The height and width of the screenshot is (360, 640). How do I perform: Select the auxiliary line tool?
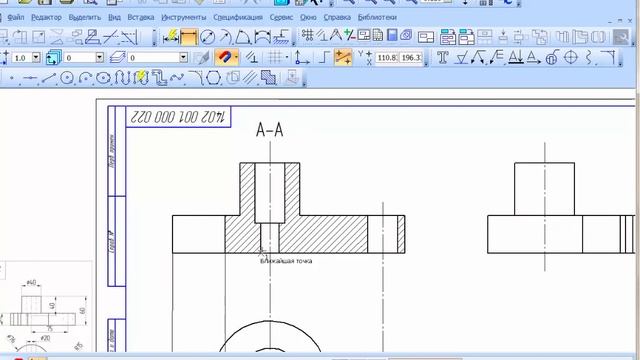point(30,78)
